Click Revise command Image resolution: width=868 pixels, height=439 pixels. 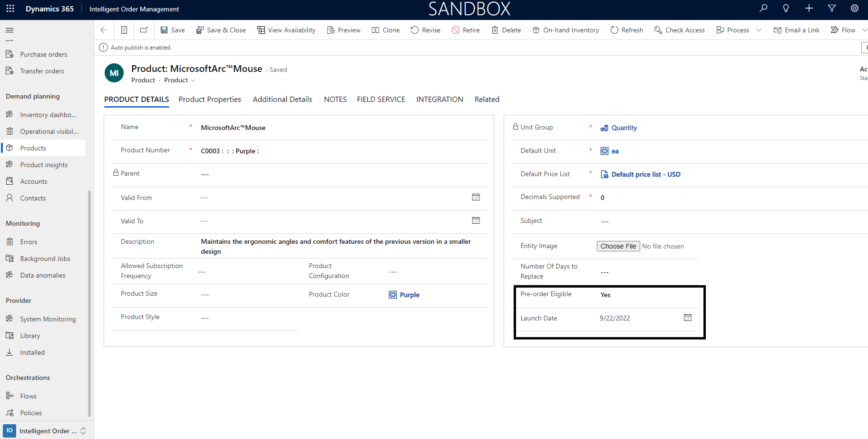tap(426, 30)
